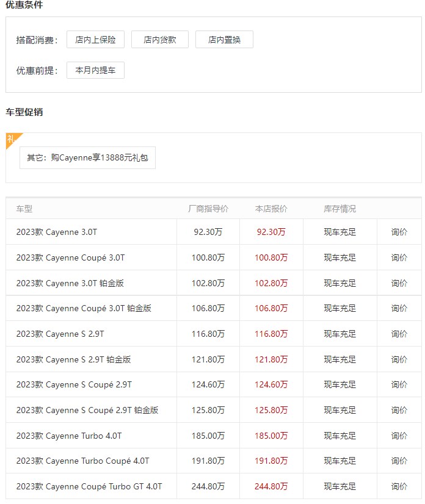Ask price for Cayenne Turbo 4.0T
The height and width of the screenshot is (504, 425).
(399, 436)
